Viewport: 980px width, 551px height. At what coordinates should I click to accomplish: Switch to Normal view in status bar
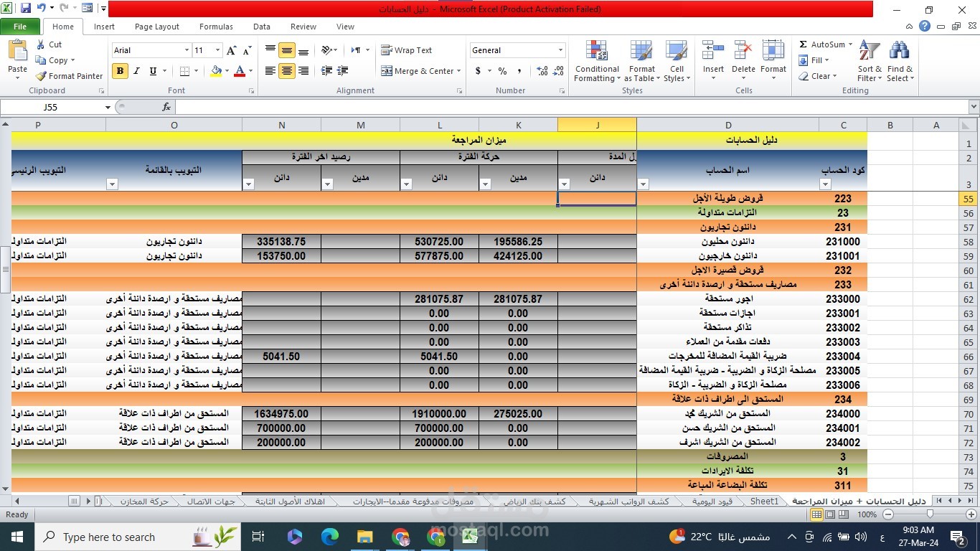pos(816,514)
